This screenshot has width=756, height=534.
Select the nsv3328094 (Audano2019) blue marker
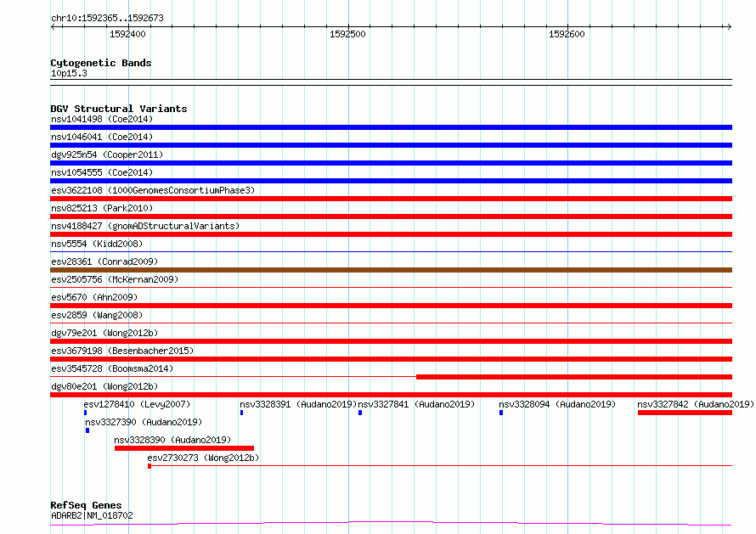coord(501,413)
